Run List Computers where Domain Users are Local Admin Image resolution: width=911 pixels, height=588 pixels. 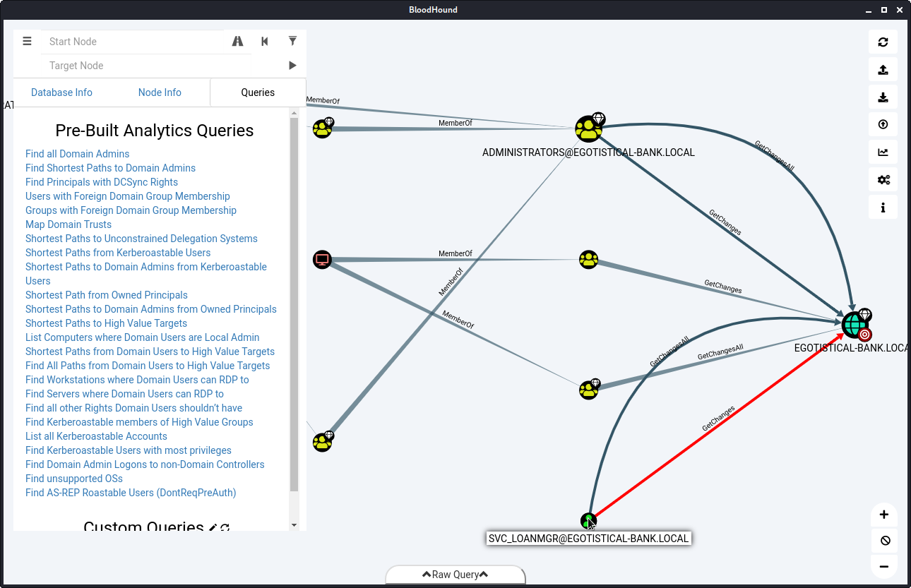pos(143,337)
